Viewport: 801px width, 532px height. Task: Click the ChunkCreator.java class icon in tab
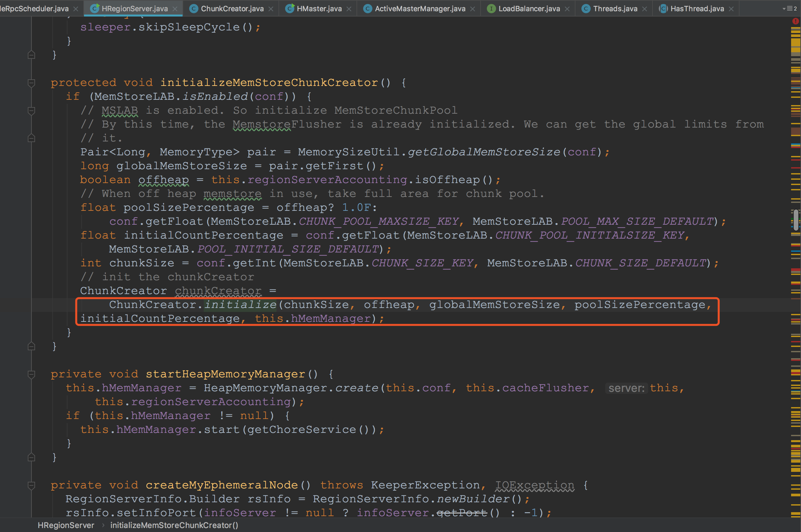click(x=193, y=9)
